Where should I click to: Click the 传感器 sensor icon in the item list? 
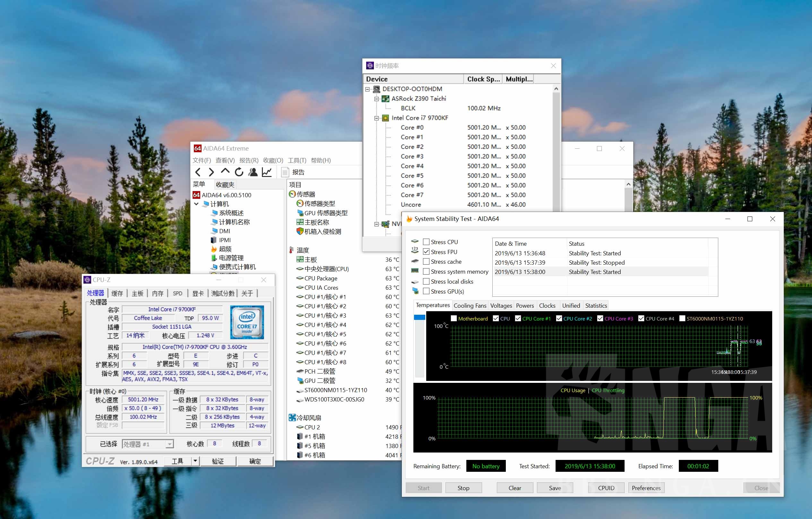point(292,194)
